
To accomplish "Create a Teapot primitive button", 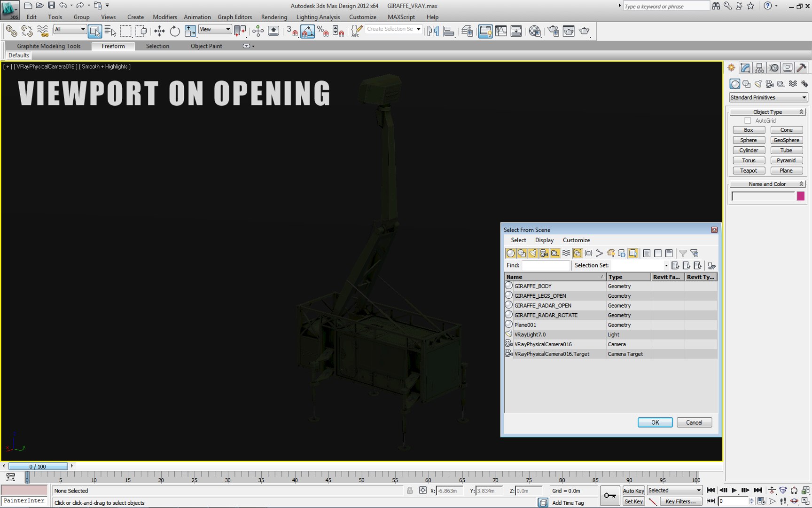I will (x=749, y=171).
